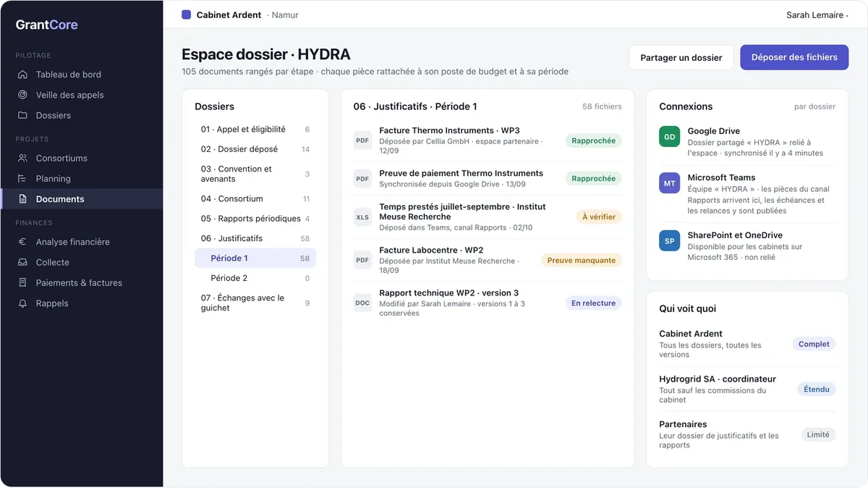Click the Cabinet Ardent purple square logo

coord(187,14)
